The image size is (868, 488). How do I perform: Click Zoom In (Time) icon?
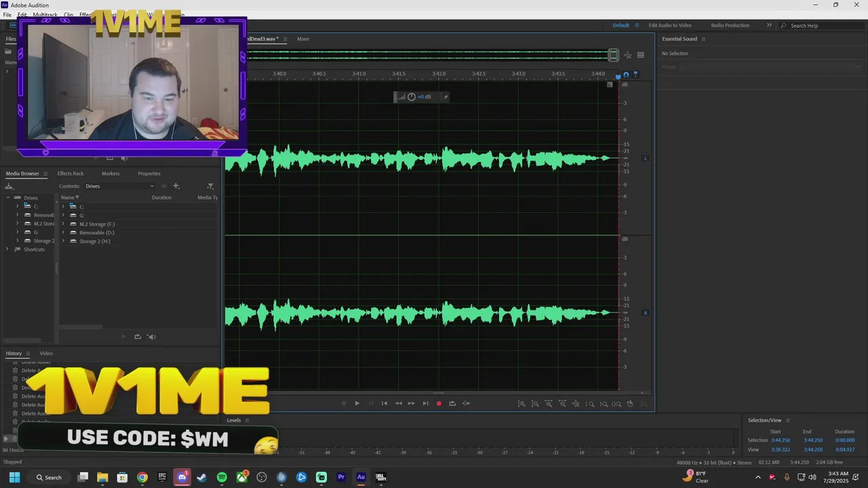(549, 404)
